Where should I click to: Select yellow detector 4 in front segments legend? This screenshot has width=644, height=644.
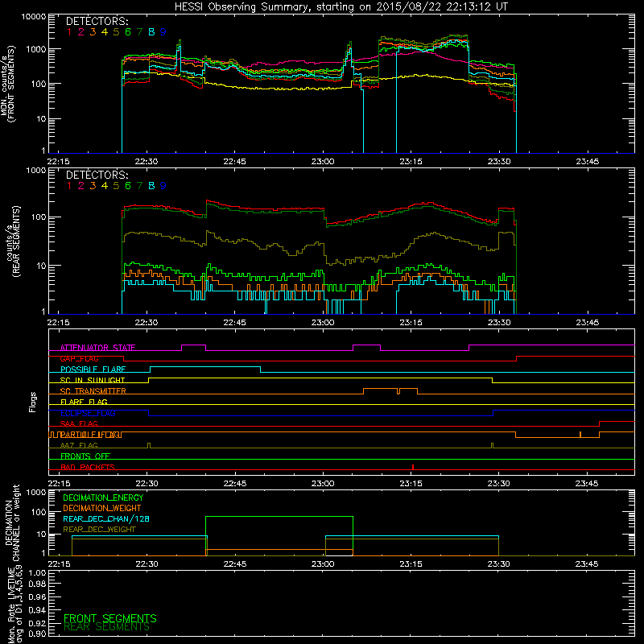point(105,32)
